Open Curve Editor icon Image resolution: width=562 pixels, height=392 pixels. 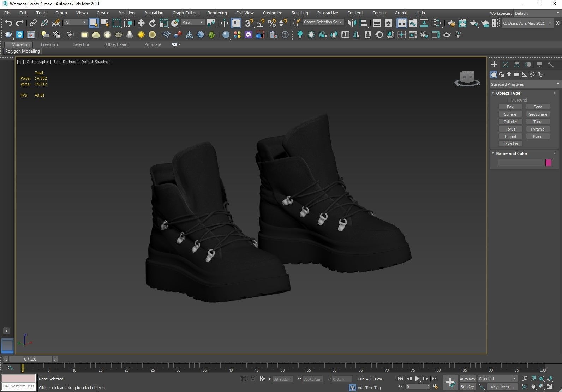[x=413, y=23]
